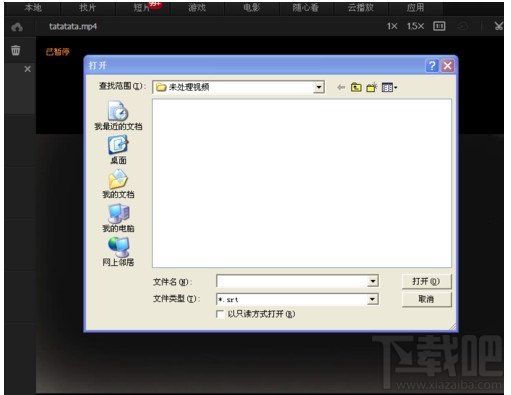Image resolution: width=511 pixels, height=395 pixels.
Task: Switch to the 游戏 tab
Action: click(197, 8)
